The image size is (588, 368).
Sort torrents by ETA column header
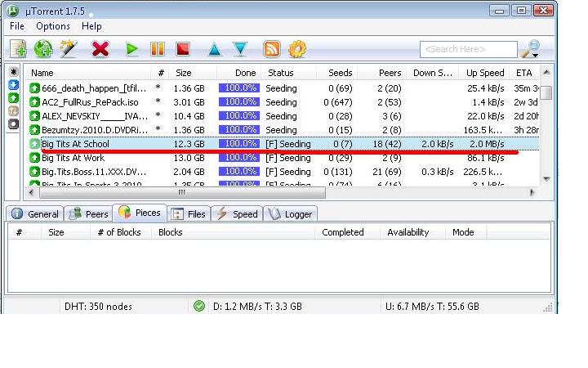(x=523, y=73)
